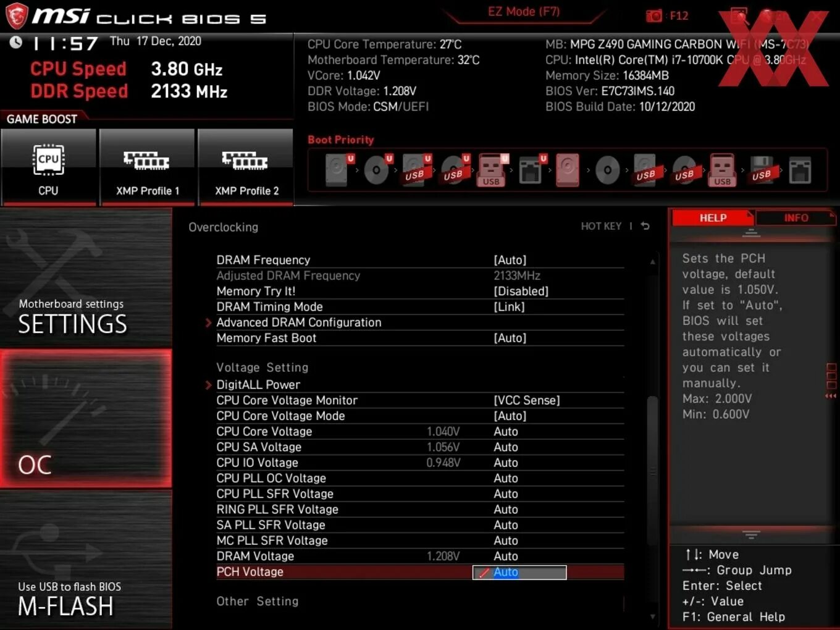Click the Voltage Setting section heading
Image resolution: width=840 pixels, height=630 pixels.
[262, 367]
